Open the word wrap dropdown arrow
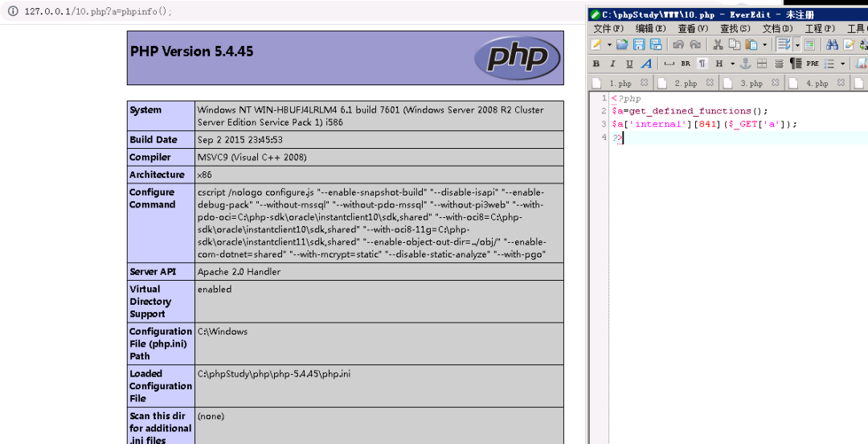The height and width of the screenshot is (444, 868). [797, 45]
